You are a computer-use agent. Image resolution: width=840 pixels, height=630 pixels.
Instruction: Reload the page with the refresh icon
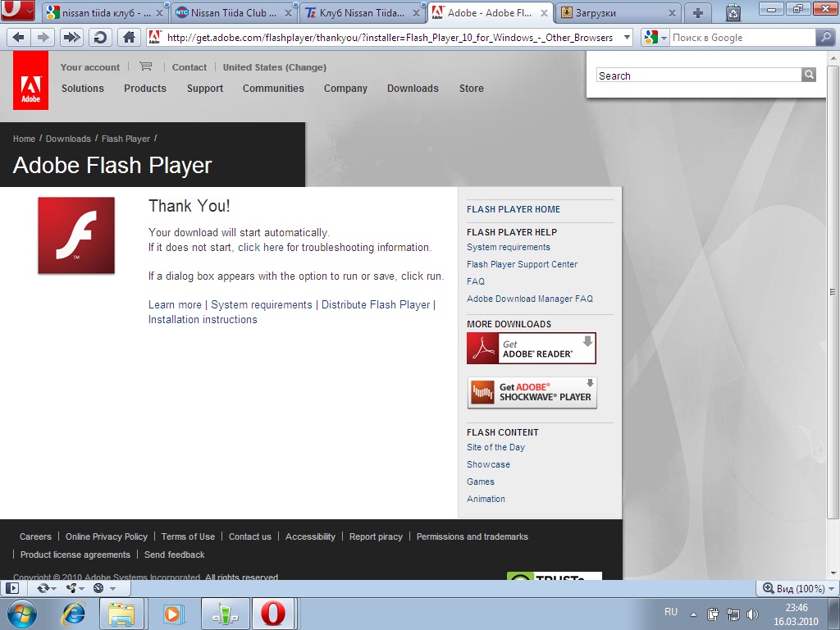click(x=99, y=37)
